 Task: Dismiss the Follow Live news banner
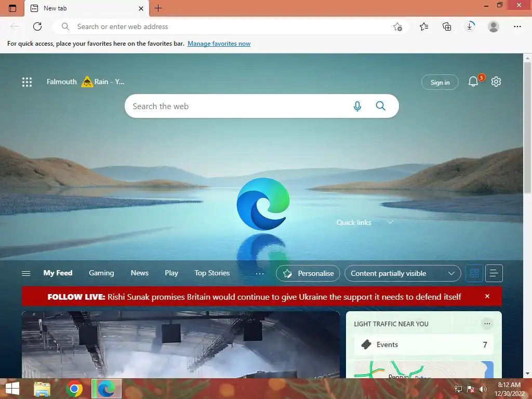487,296
